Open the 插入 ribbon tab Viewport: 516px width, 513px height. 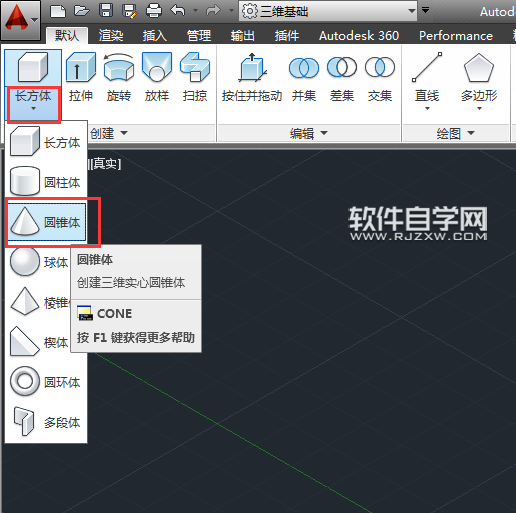(x=155, y=35)
